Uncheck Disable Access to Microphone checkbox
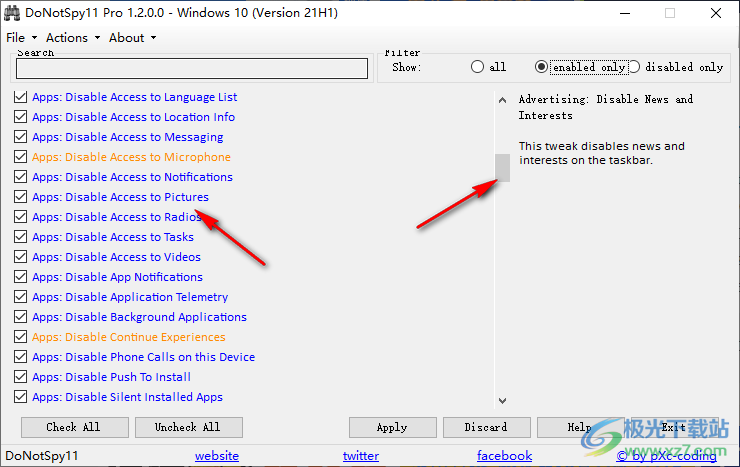 point(20,157)
